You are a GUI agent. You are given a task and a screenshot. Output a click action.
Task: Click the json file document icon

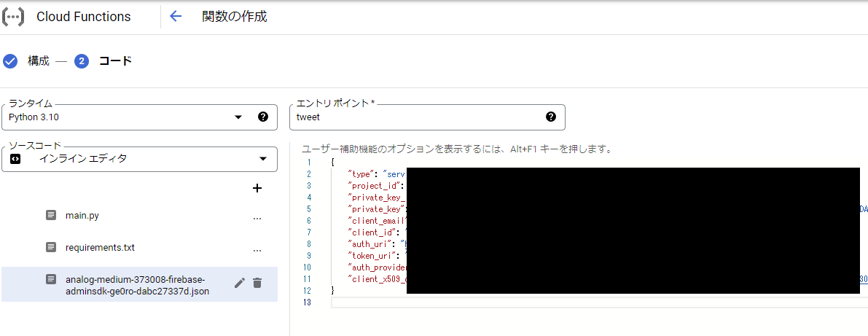tap(51, 279)
